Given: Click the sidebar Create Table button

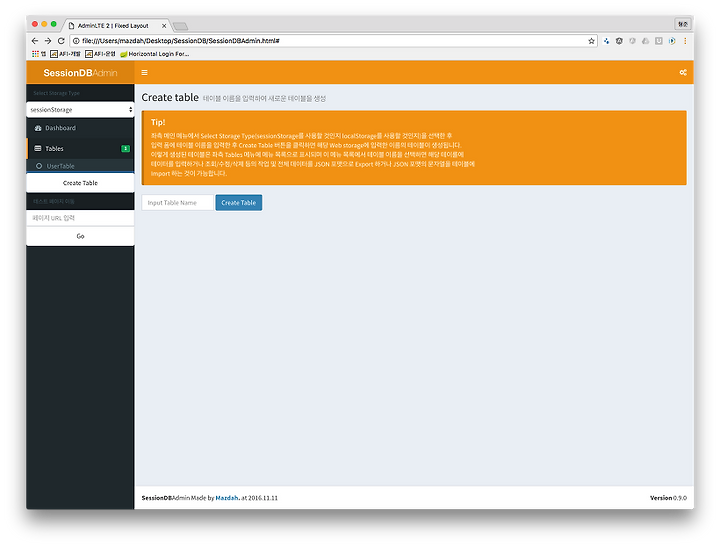Looking at the screenshot, I should pyautogui.click(x=80, y=183).
